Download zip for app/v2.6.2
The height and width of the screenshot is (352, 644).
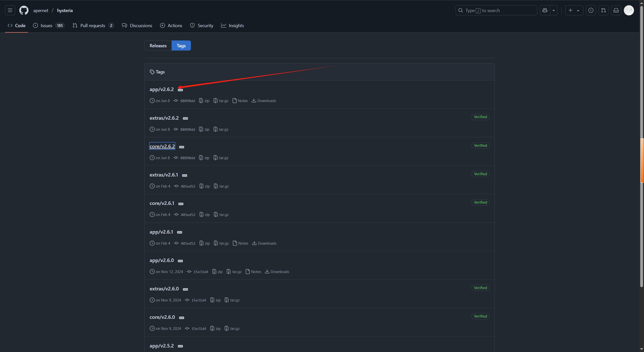coord(204,101)
